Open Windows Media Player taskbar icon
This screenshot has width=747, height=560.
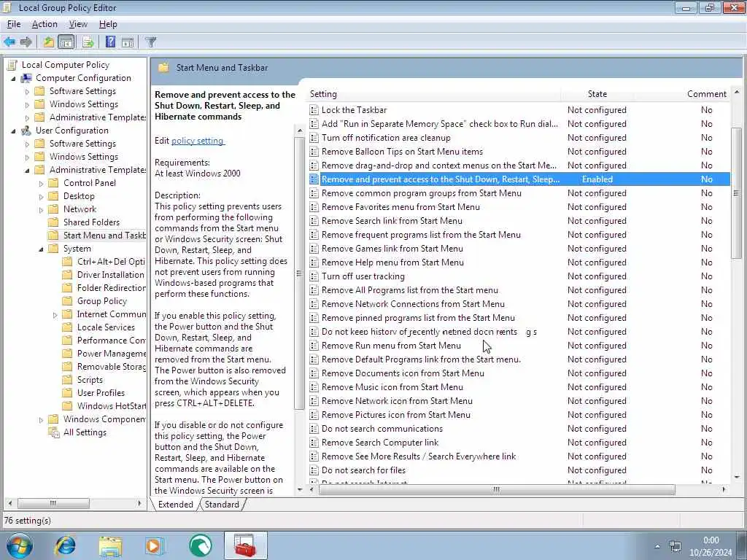point(155,545)
